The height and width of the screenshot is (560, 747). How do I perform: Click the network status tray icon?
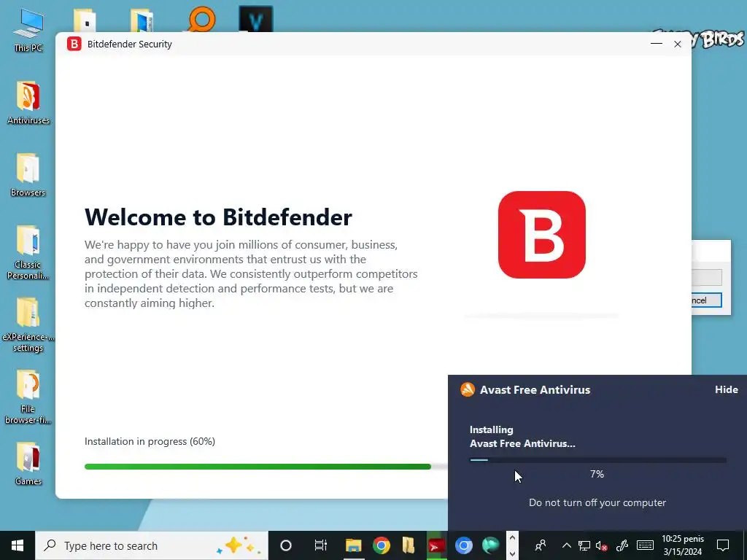584,545
